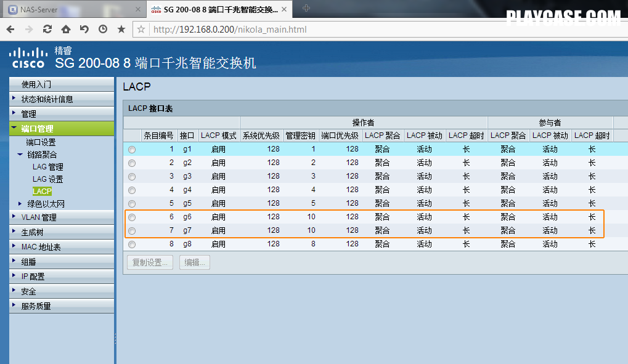Open the 使用入门 menu item
628x364 pixels.
[x=62, y=84]
